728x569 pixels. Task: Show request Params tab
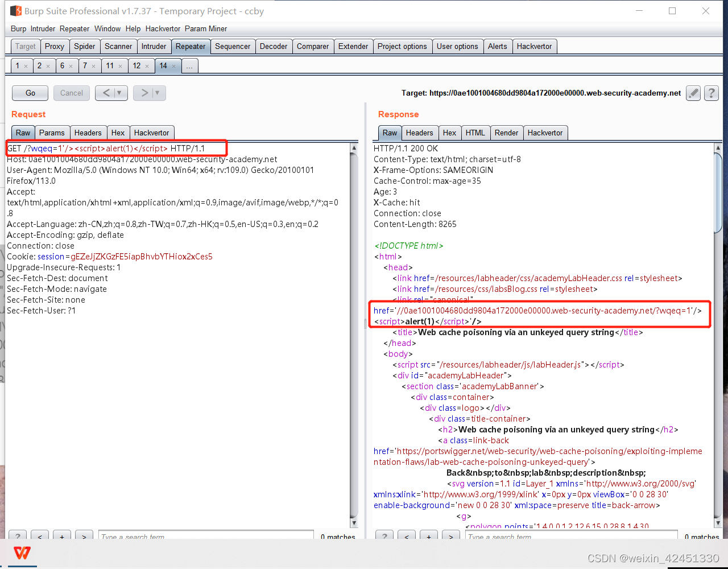pos(52,133)
